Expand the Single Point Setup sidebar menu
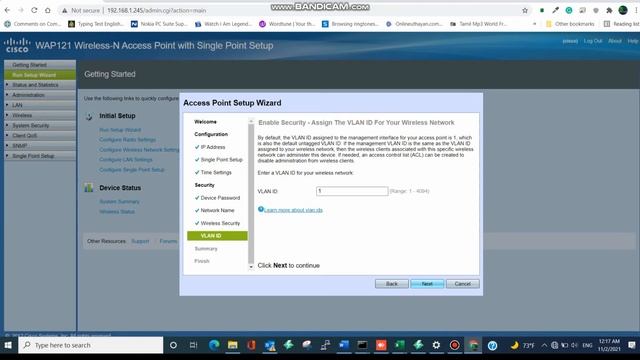The height and width of the screenshot is (360, 640). point(40,156)
